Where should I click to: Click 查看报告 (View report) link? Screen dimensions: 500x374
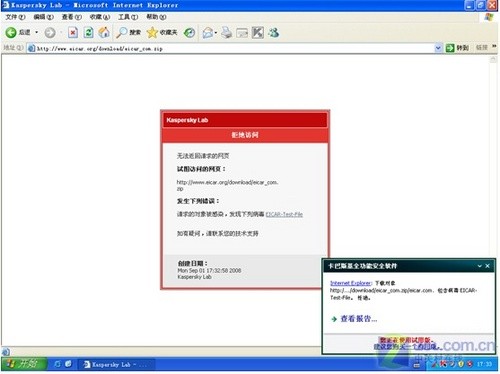tap(359, 319)
